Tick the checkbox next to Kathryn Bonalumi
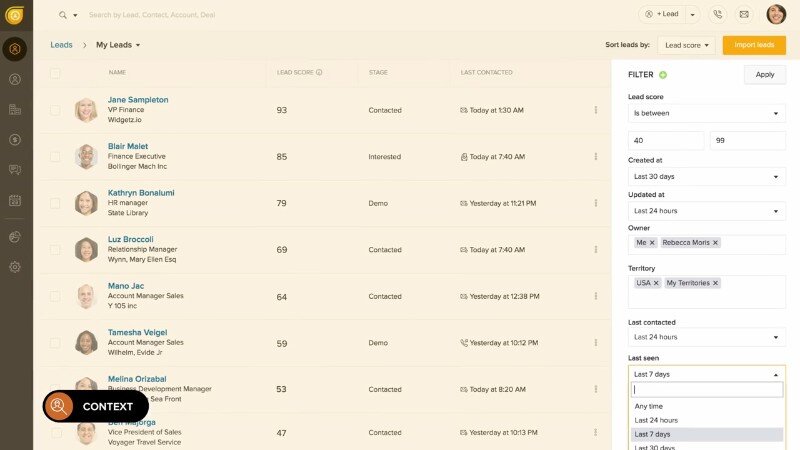Image resolution: width=800 pixels, height=450 pixels. pyautogui.click(x=55, y=203)
